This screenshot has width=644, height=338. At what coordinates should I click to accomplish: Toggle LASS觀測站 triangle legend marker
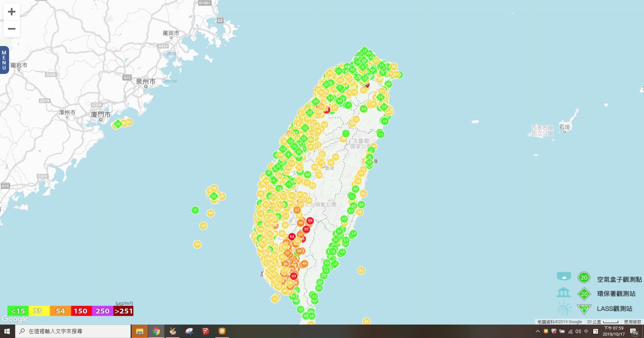coord(584,309)
